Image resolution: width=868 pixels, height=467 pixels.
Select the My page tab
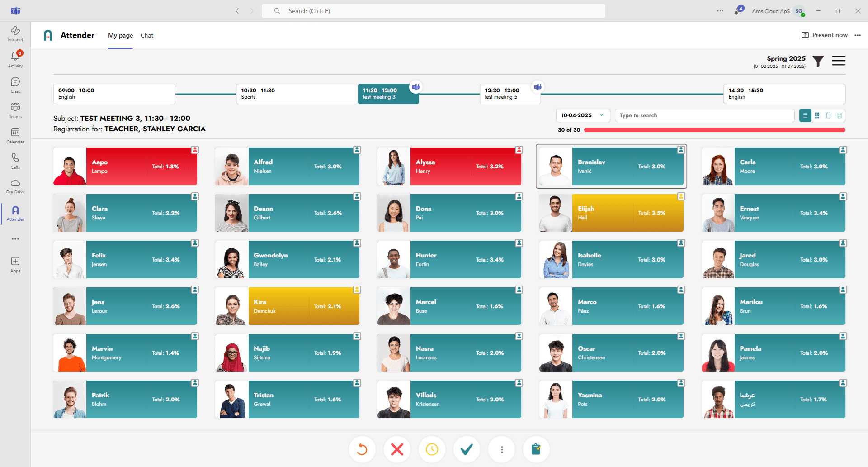(120, 35)
